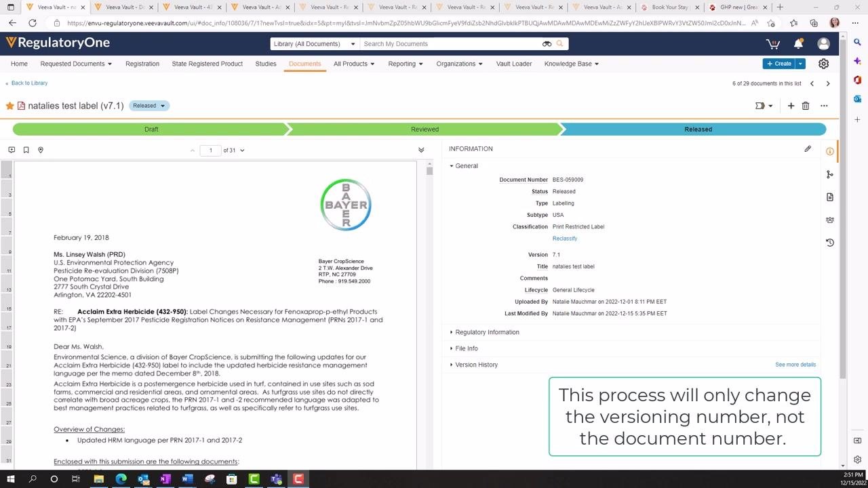Click the bookmark icon in viewer toolbar
The width and height of the screenshot is (868, 488).
[x=26, y=150]
